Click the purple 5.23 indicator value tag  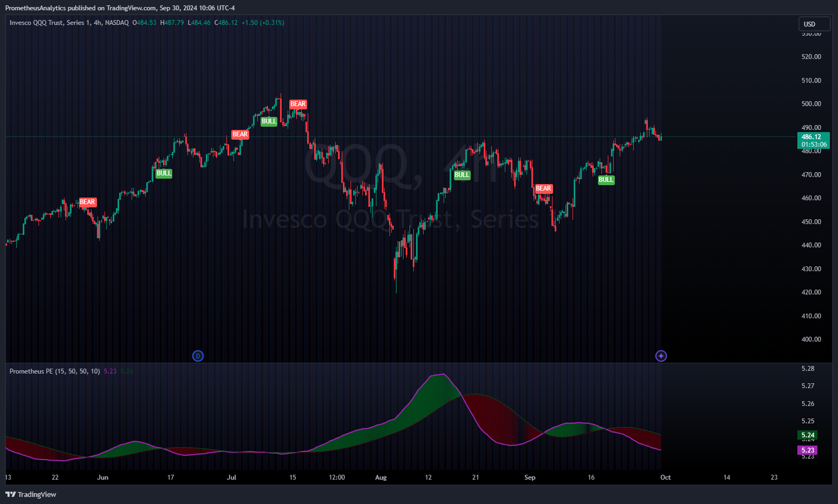(808, 450)
